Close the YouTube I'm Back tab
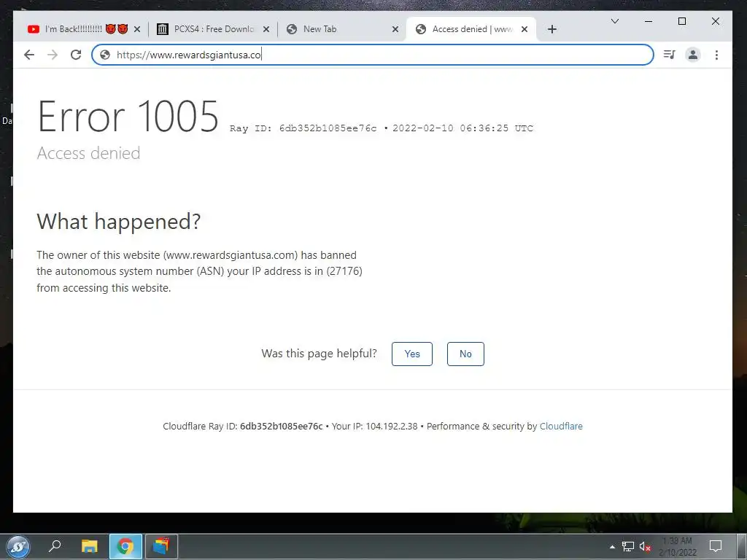 [x=137, y=29]
